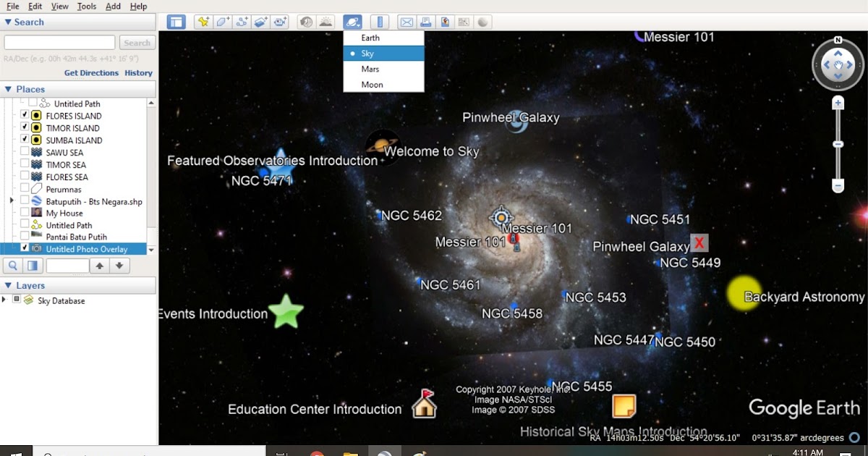Image resolution: width=868 pixels, height=456 pixels.
Task: Open the Add Path tool
Action: point(242,22)
